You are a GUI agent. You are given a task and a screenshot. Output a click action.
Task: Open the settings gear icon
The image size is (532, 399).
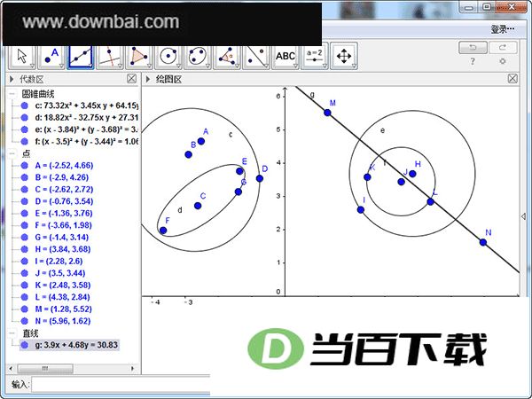click(x=503, y=61)
